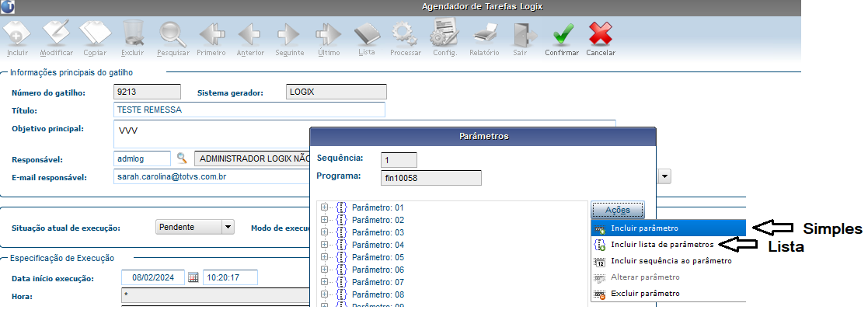
Task: Expand Parâmetro: 01 tree node
Action: coord(325,207)
